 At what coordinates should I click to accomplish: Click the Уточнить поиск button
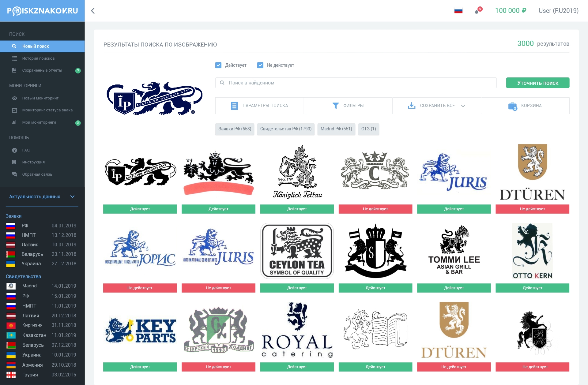(x=537, y=83)
